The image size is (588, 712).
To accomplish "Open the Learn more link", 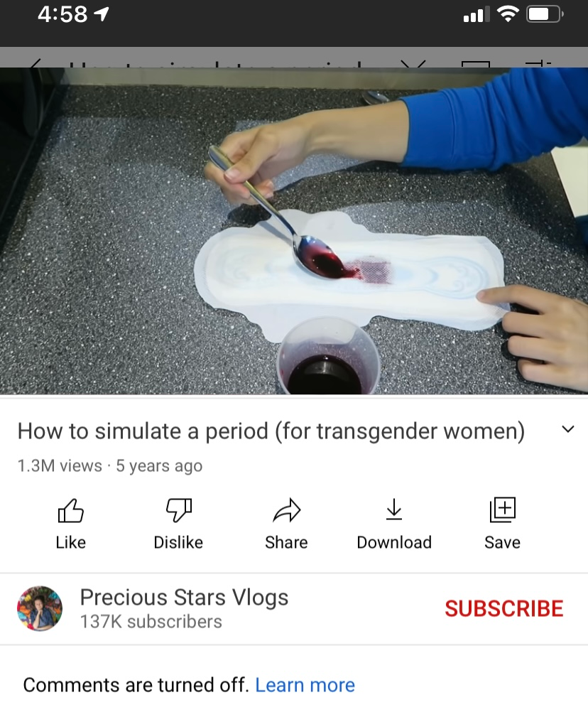I will [x=305, y=685].
